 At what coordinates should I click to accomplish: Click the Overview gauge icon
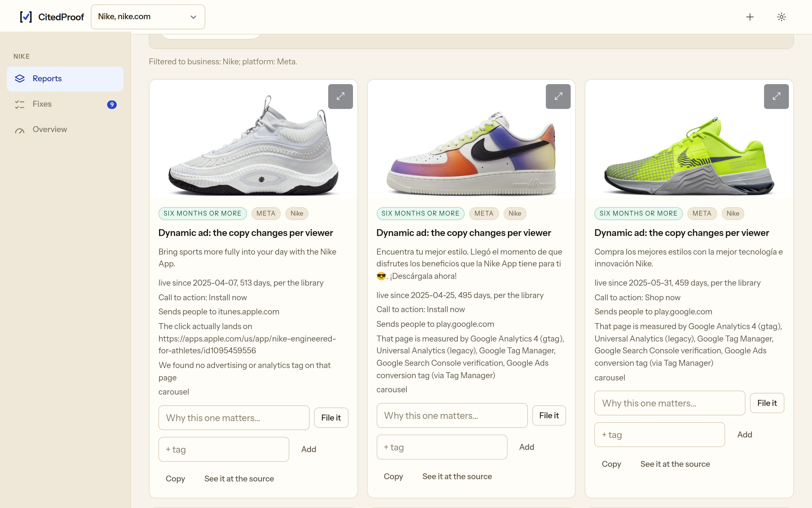click(20, 130)
